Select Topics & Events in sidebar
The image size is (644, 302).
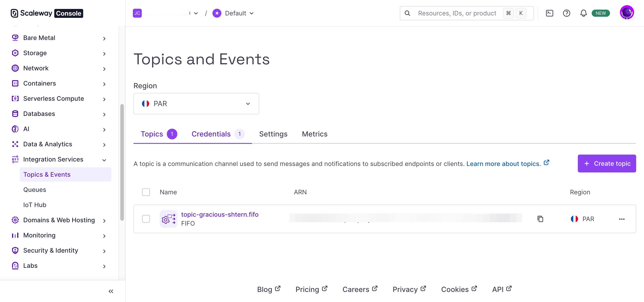tap(66, 174)
